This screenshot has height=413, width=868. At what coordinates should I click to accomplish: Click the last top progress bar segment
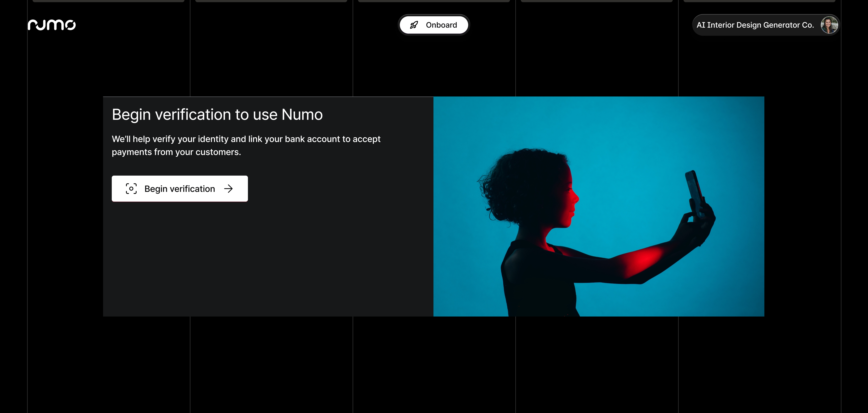pyautogui.click(x=759, y=1)
